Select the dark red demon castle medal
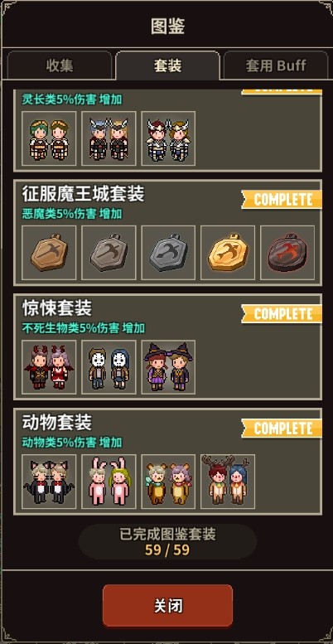 (287, 253)
